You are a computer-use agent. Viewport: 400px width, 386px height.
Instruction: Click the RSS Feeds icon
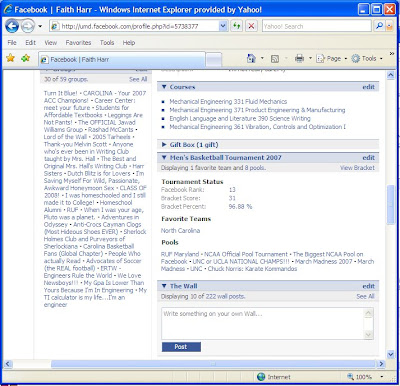coord(275,59)
